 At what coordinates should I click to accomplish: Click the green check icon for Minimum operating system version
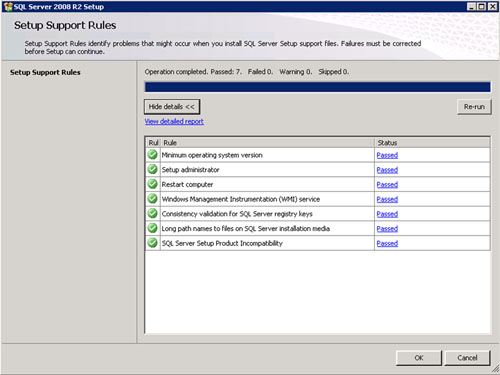[x=153, y=155]
